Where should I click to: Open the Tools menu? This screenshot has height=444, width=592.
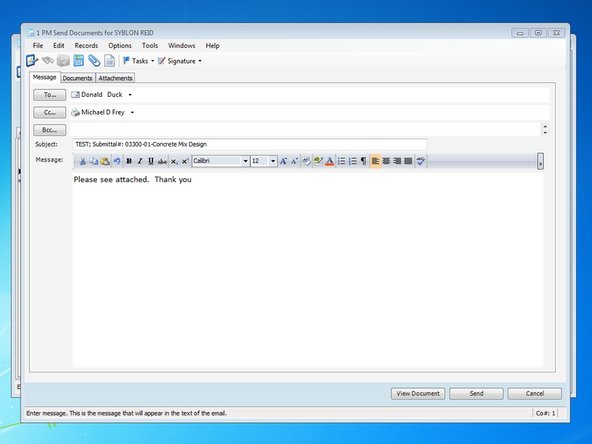pos(150,46)
